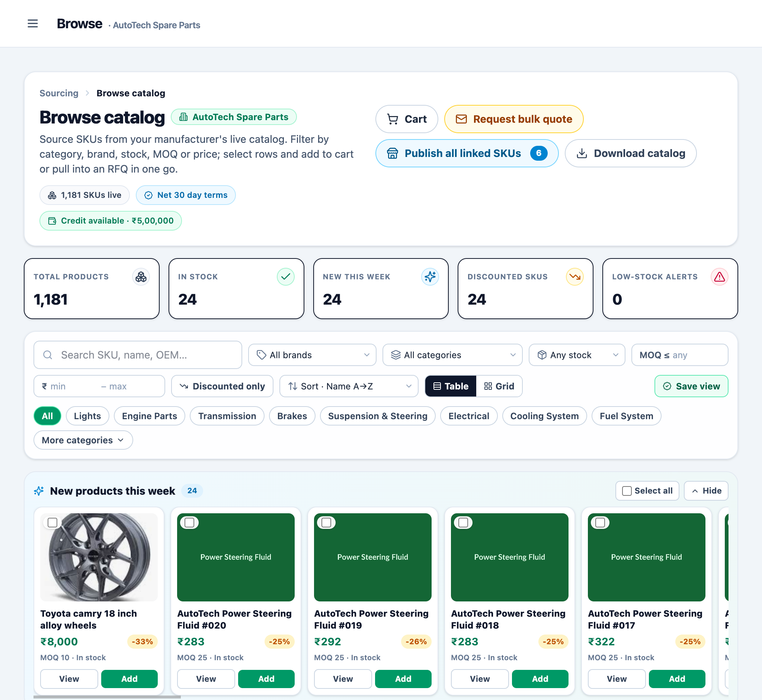This screenshot has width=762, height=700.
Task: Toggle the Discounted only filter
Action: pos(222,386)
